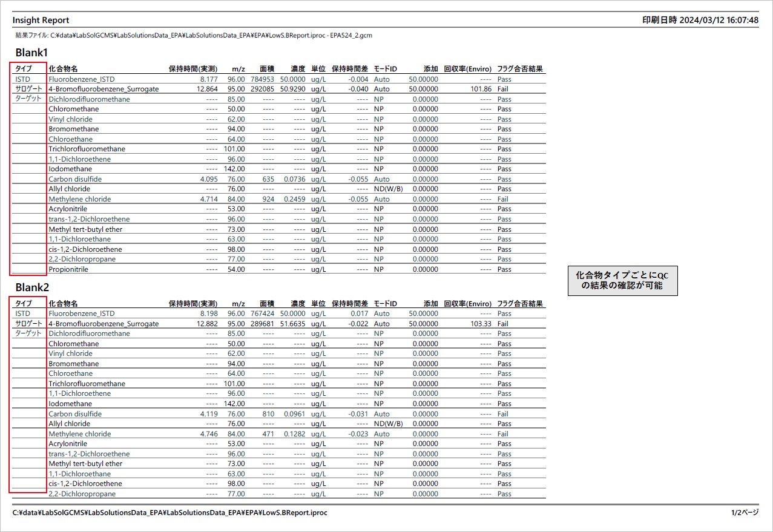
Task: Click Methylene chloride in the Blank1 table
Action: pos(80,199)
